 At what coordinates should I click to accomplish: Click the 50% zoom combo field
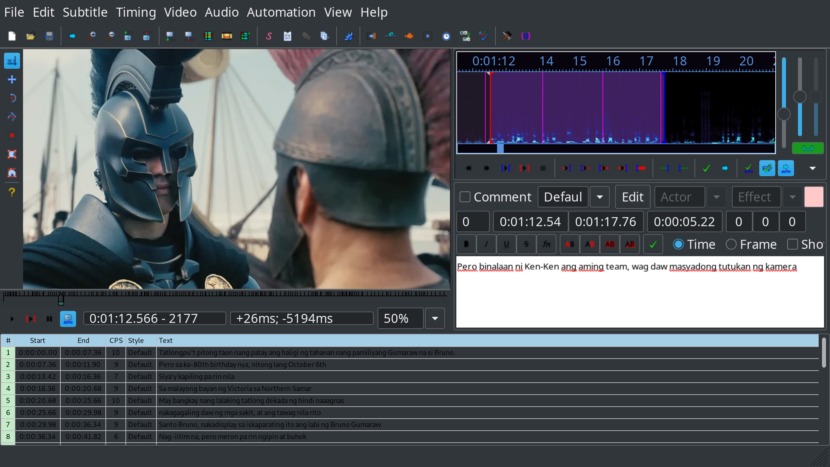point(400,319)
